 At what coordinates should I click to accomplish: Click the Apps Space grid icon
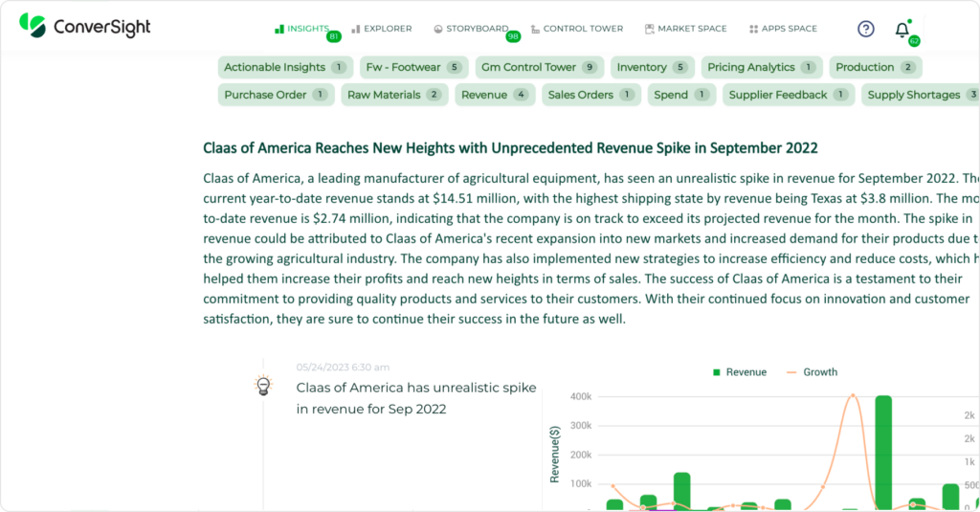click(x=754, y=29)
